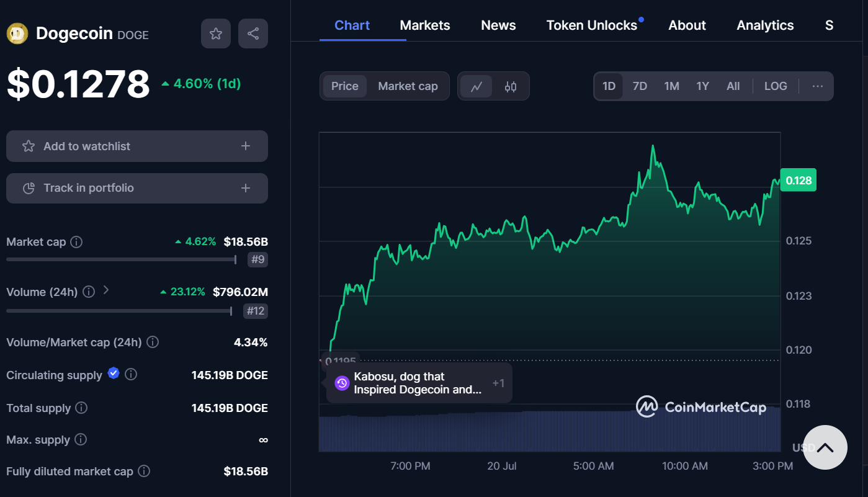Set chart range to 1D
This screenshot has height=497, width=868.
609,86
